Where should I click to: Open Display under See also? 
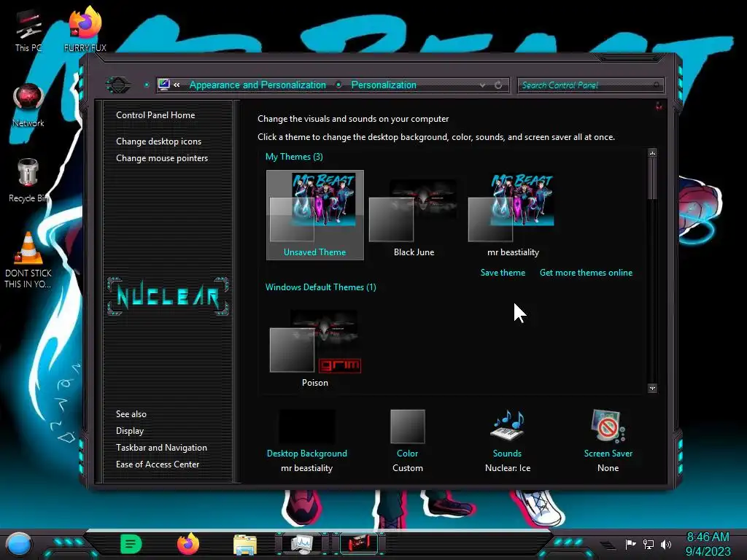click(130, 431)
